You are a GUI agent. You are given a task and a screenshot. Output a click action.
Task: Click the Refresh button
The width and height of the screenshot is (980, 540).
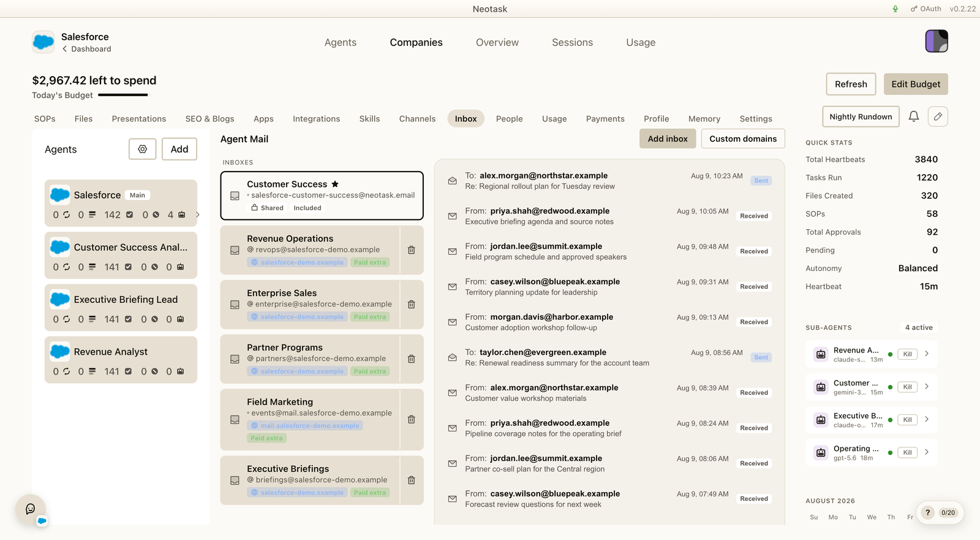click(851, 84)
